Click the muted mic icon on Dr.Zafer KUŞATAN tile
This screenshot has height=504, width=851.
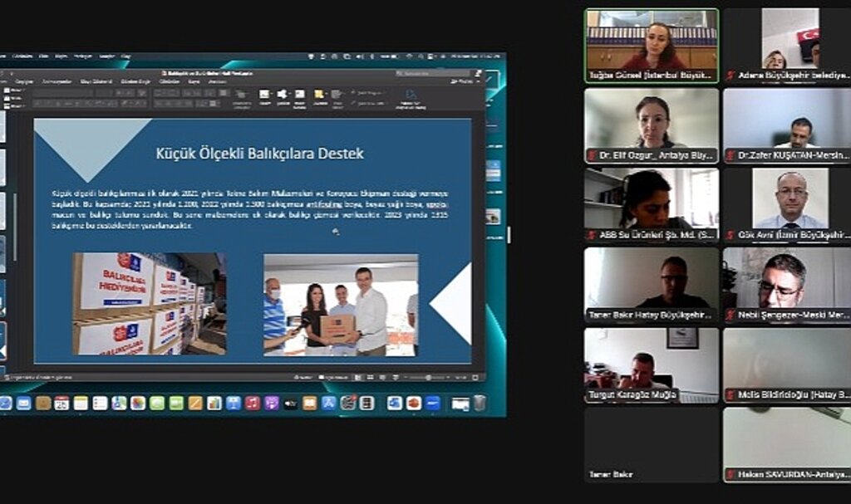(x=730, y=155)
